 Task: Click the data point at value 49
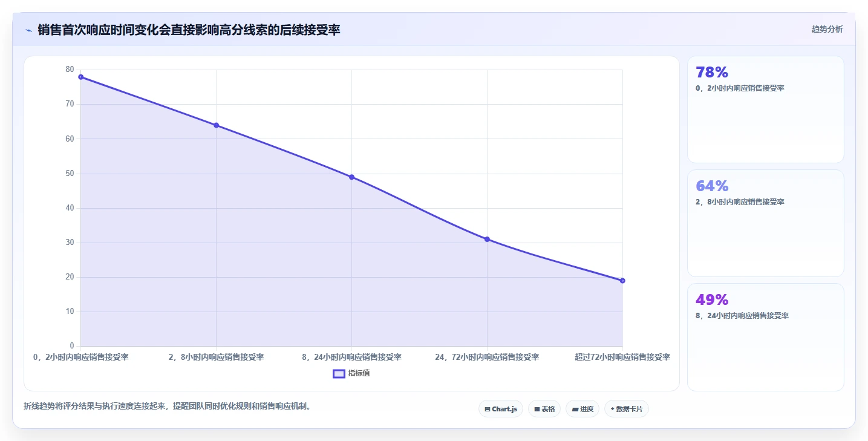click(x=351, y=177)
